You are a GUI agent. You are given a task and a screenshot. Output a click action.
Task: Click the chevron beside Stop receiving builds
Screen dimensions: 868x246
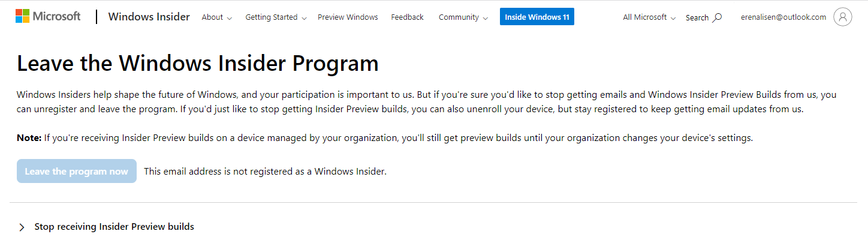(x=22, y=227)
